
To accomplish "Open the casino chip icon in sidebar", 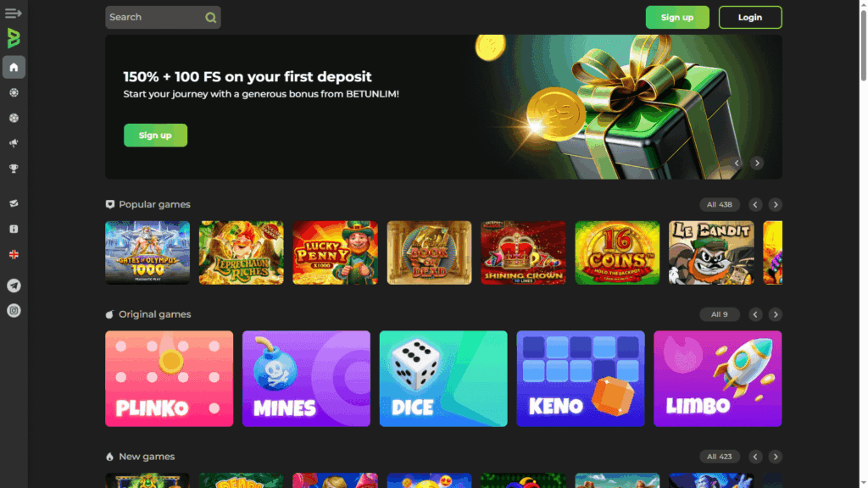I will [x=14, y=93].
